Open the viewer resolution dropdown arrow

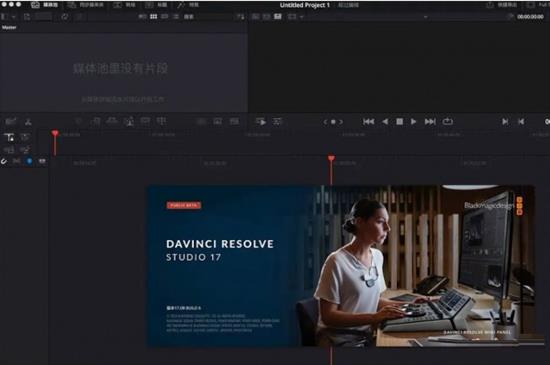tap(301, 17)
